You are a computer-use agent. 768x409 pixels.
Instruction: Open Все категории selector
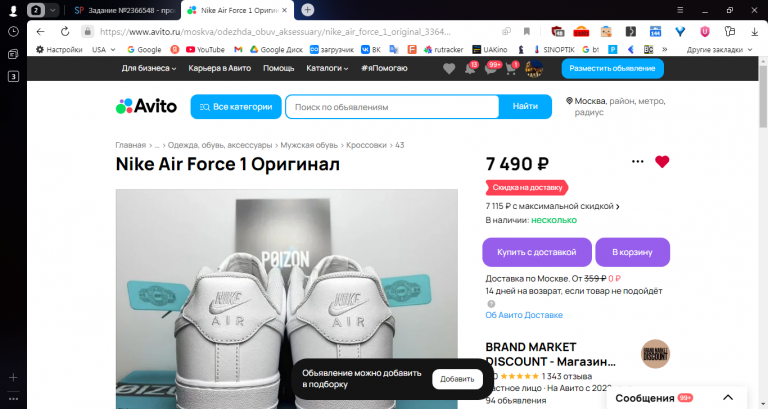point(236,106)
